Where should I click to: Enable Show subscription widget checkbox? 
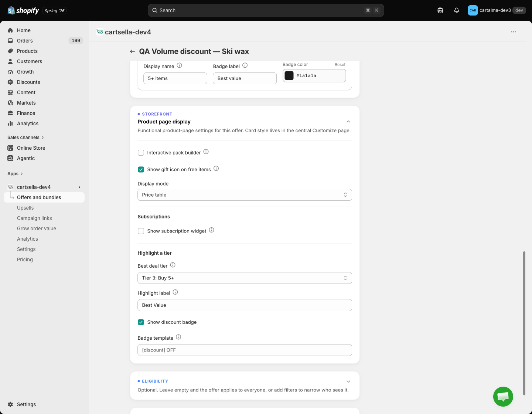click(141, 231)
